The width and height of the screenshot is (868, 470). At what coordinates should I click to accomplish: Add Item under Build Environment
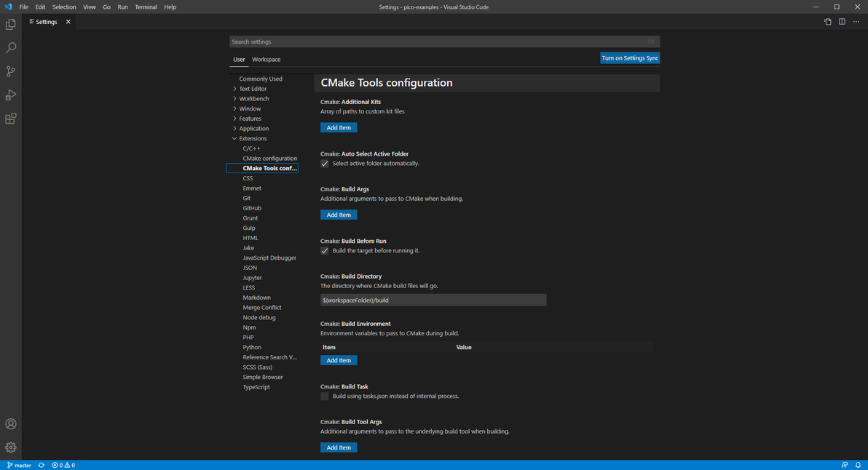339,361
